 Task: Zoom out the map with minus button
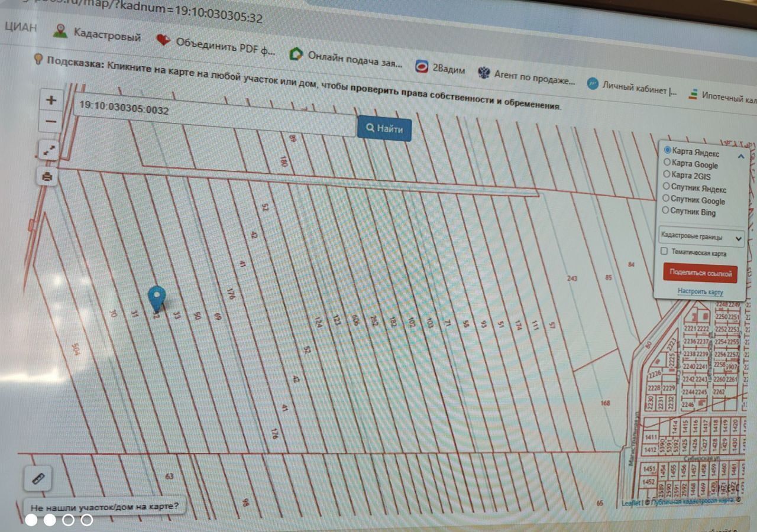pos(51,122)
